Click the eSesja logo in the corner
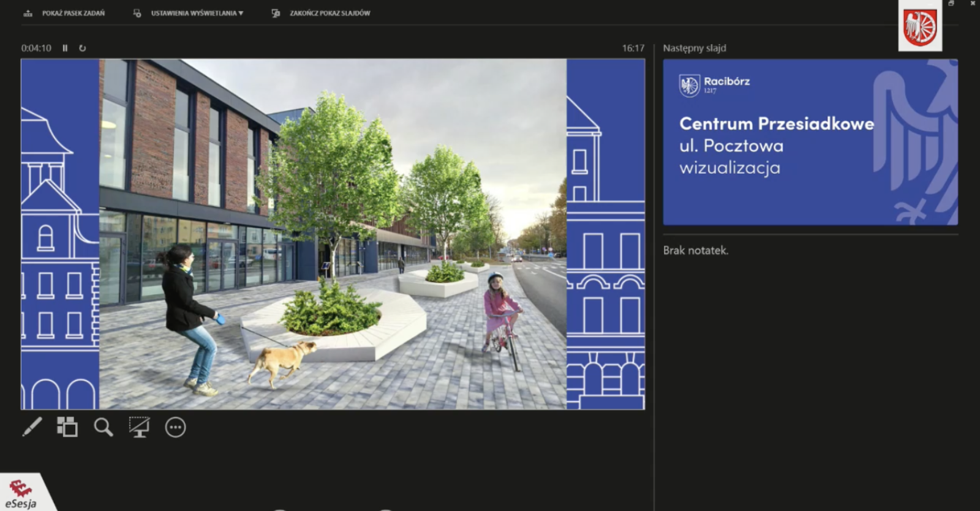The height and width of the screenshot is (511, 980). [21, 494]
